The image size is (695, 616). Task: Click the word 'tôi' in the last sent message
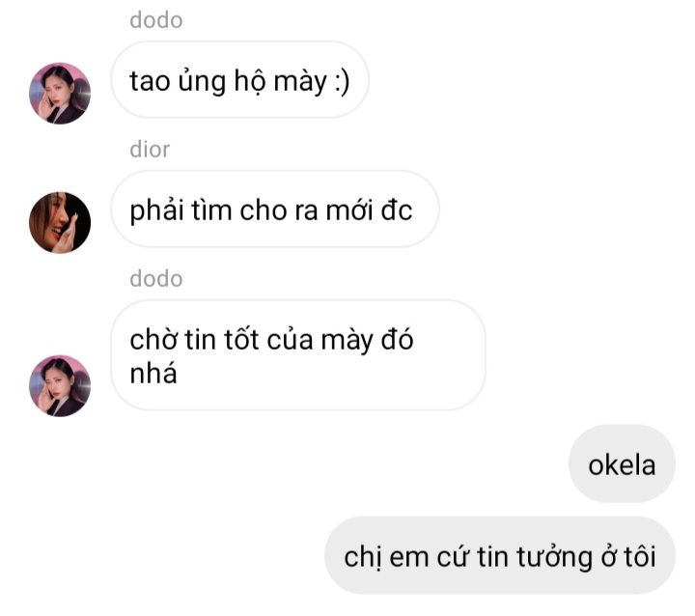(640, 556)
